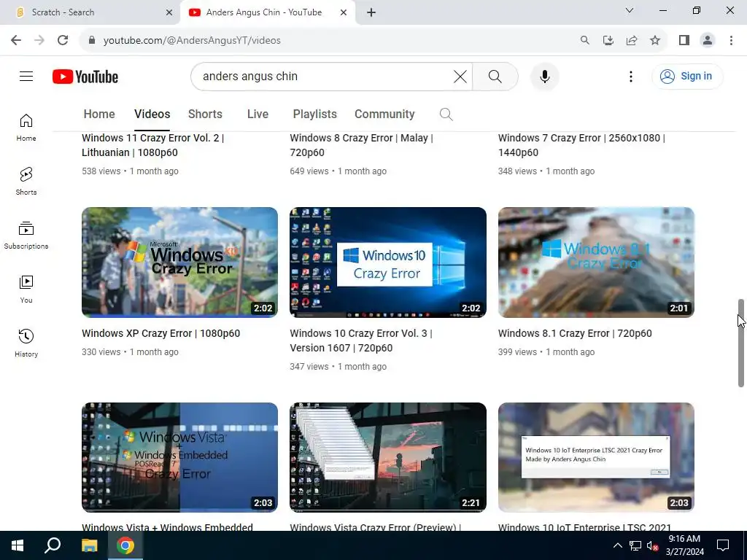Clear the search box with the X icon

(460, 76)
